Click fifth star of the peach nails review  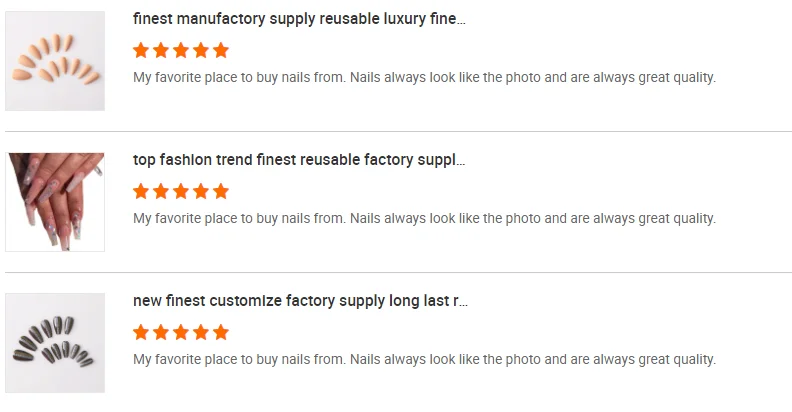(221, 50)
